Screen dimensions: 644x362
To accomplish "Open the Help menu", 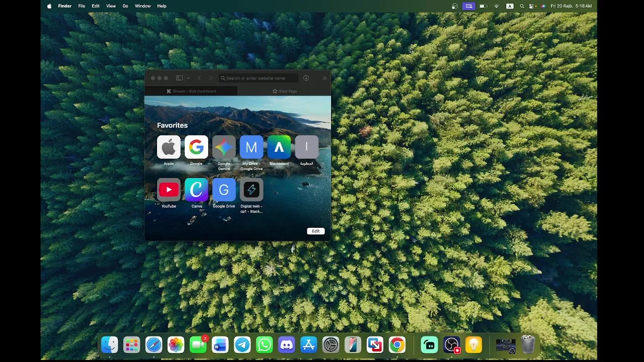I will [162, 6].
